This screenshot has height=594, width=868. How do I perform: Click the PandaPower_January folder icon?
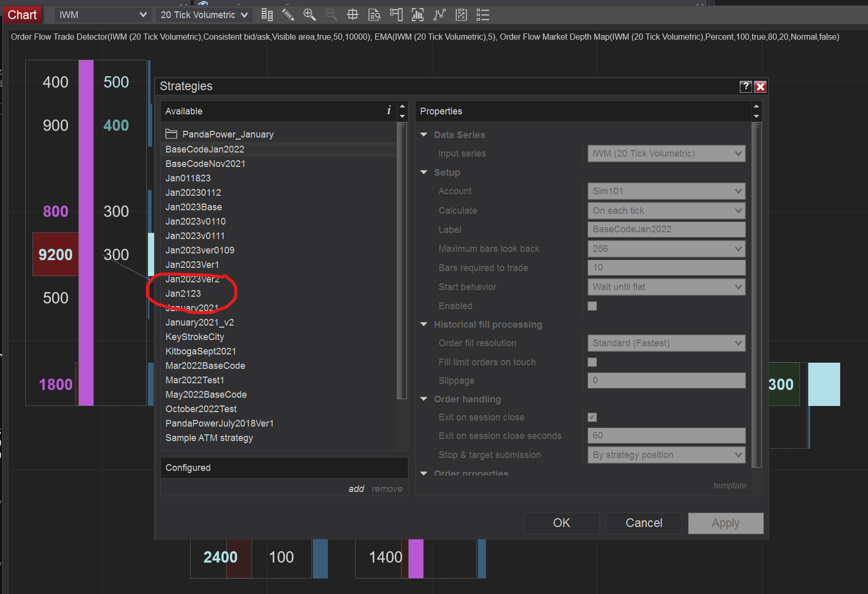tap(171, 134)
